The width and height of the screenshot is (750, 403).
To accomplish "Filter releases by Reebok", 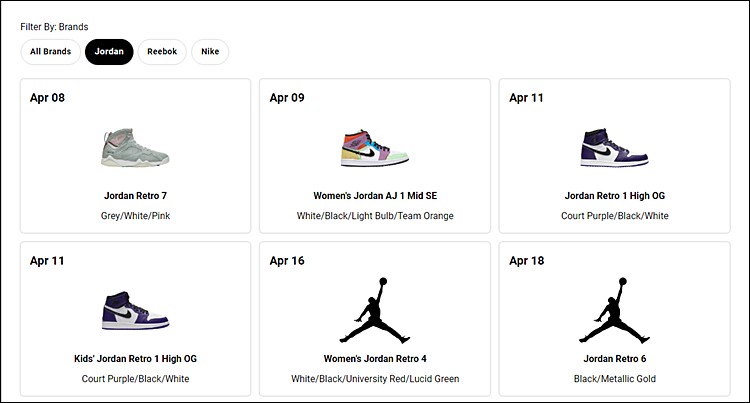I will 162,52.
